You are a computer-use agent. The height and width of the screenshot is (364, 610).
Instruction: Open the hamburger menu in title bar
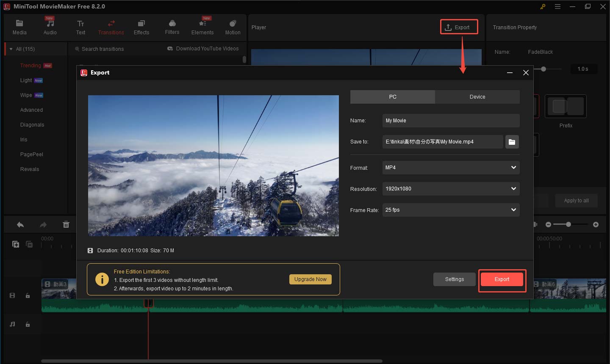558,6
